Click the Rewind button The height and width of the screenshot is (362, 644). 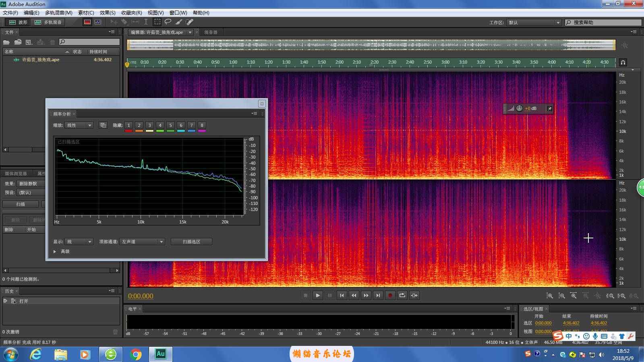pos(354,296)
